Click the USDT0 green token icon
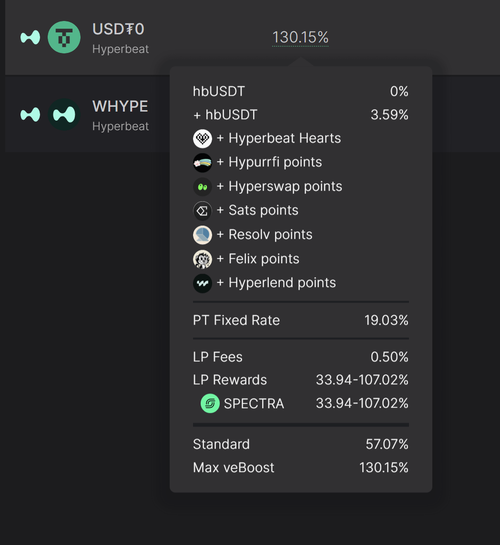Screen dimensions: 500x545 pos(64,37)
